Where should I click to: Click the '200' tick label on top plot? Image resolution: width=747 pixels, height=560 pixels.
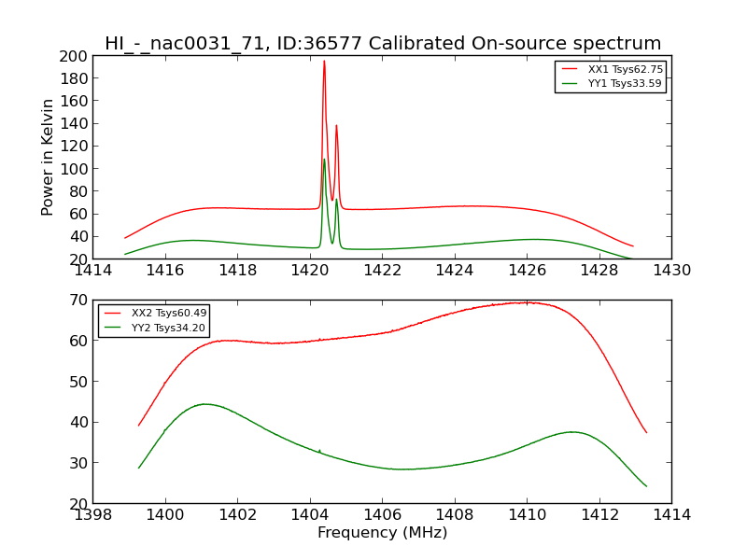pos(74,56)
